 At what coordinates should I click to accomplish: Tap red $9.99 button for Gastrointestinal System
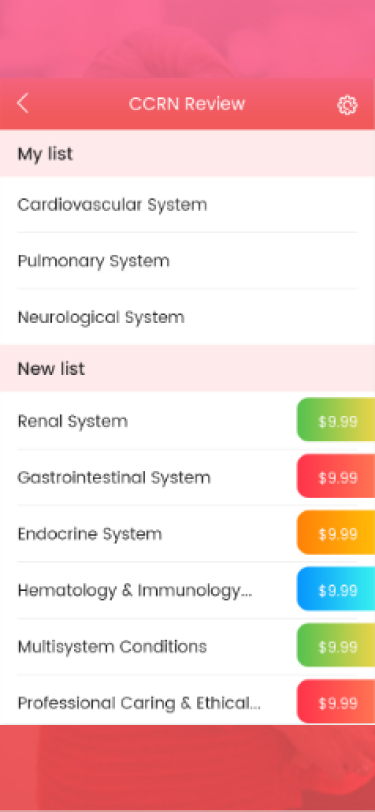pyautogui.click(x=336, y=476)
